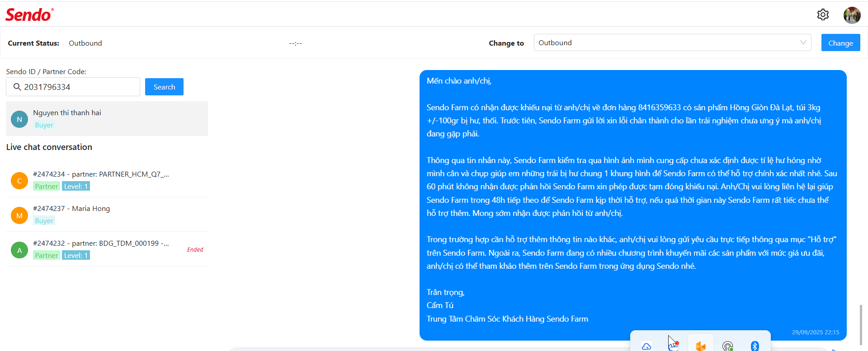868x351 pixels.
Task: Click the orange C avatar of chat #2474234
Action: coord(19,181)
